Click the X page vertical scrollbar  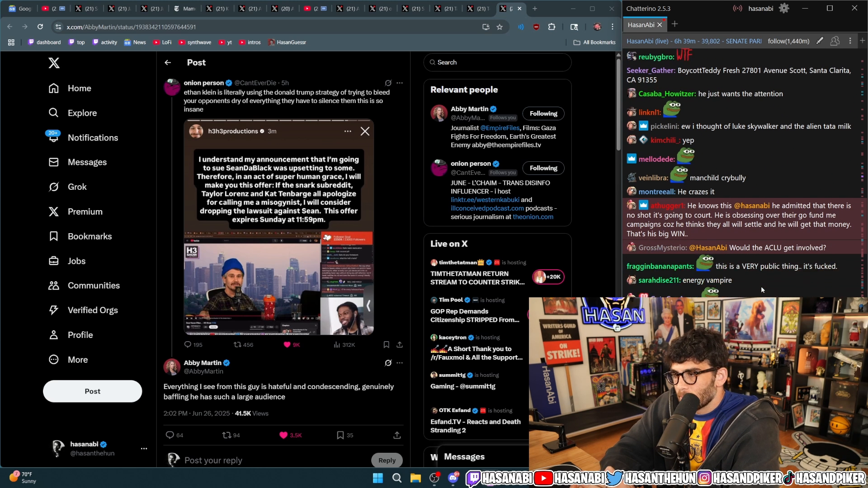point(618,105)
